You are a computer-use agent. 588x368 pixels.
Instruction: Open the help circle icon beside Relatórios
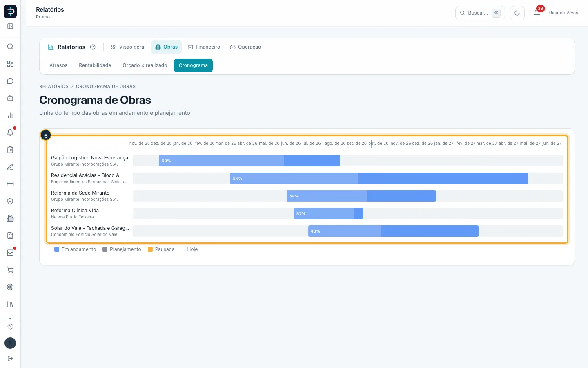93,47
